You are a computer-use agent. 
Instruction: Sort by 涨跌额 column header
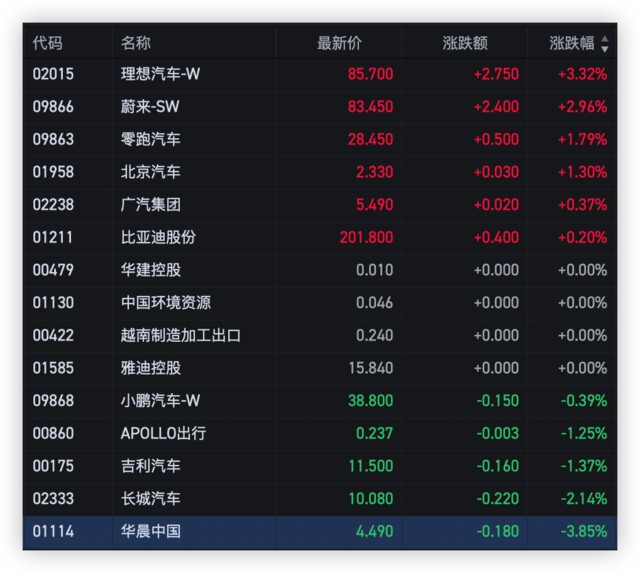(x=465, y=43)
